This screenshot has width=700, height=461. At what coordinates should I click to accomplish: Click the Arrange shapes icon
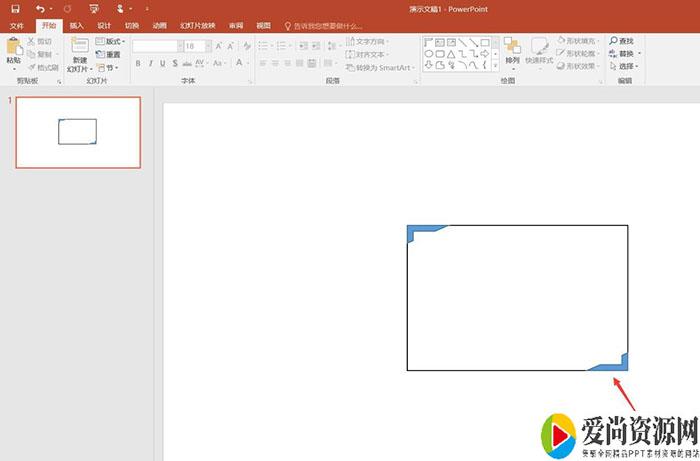(x=512, y=46)
